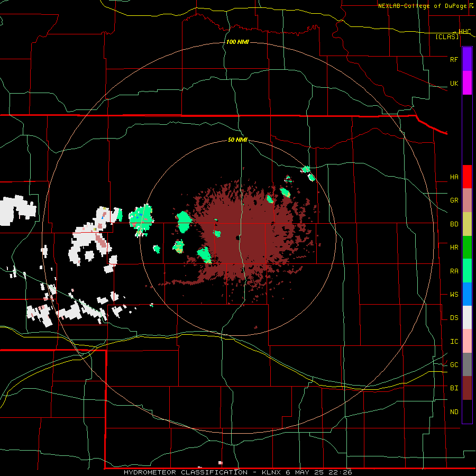Select the GC gray legend swatch

tap(467, 364)
